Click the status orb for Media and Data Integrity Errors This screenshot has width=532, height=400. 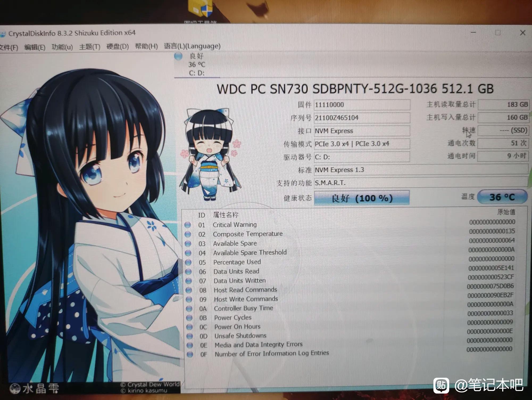point(190,345)
